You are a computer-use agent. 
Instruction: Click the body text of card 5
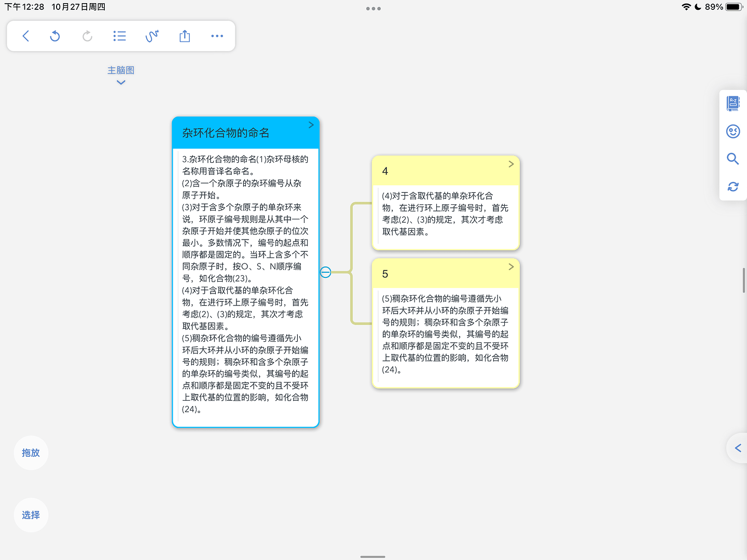point(446,334)
